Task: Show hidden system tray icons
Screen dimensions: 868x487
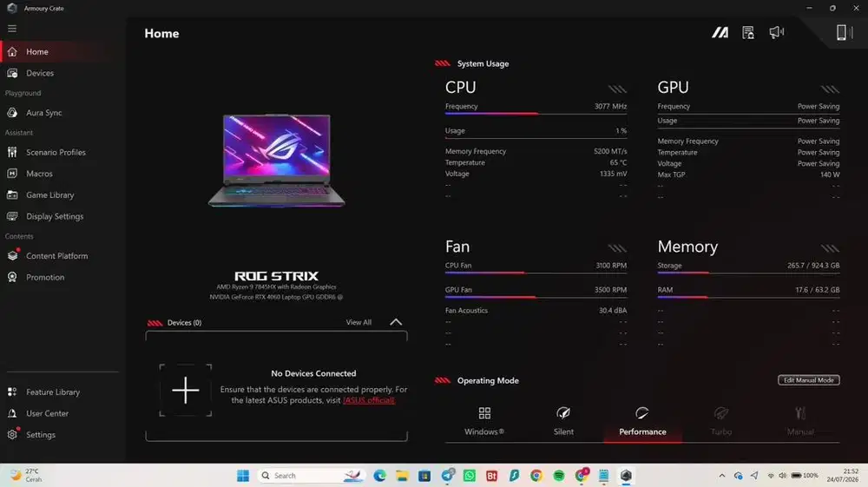Action: point(722,476)
